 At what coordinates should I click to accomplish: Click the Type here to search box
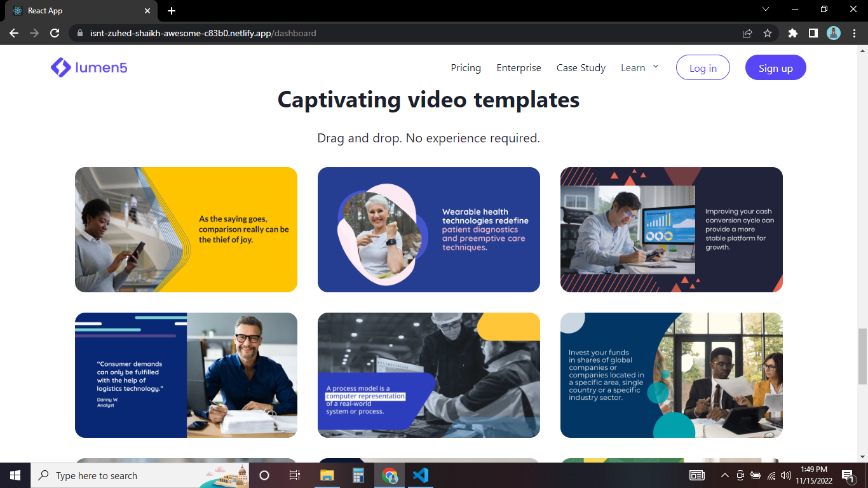(x=139, y=475)
